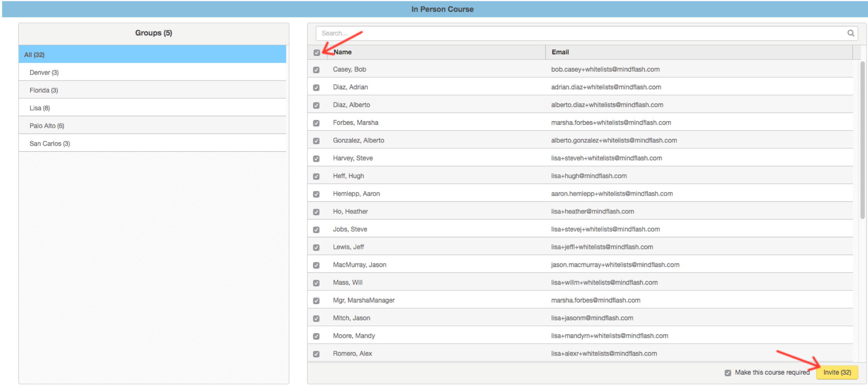Deselect Moore, Mandy's checkbox

[316, 336]
